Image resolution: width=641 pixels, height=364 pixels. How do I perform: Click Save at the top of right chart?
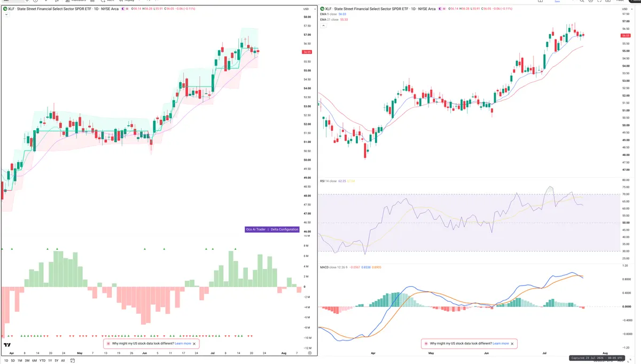557,2
